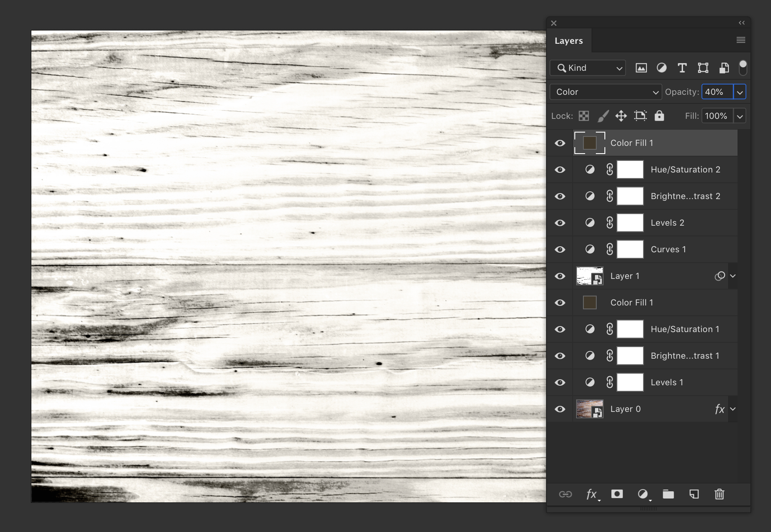Click the mask link icon on Levels 2
The height and width of the screenshot is (532, 771).
[x=610, y=223]
